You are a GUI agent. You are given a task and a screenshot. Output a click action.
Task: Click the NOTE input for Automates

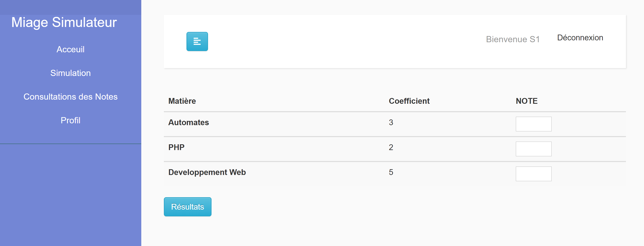tap(534, 124)
